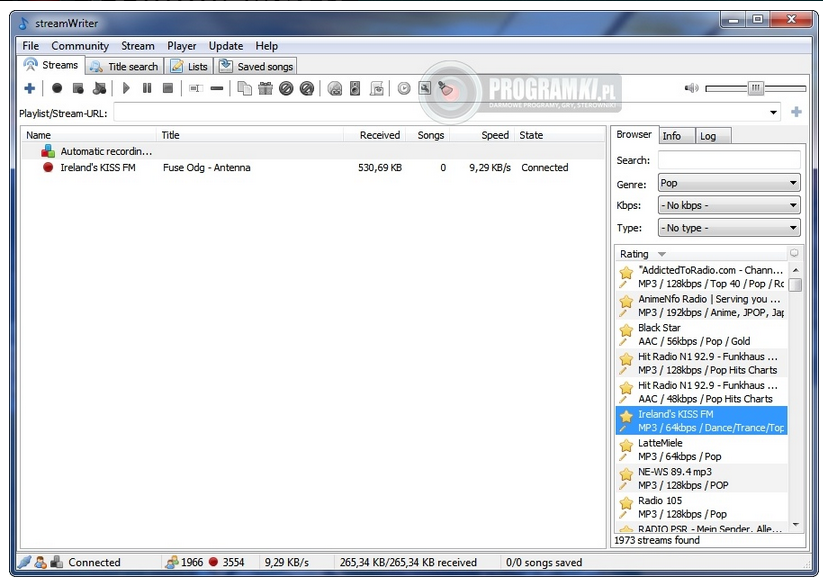Select the Ireland's KISS FM recording row
The image size is (823, 582).
click(x=313, y=167)
